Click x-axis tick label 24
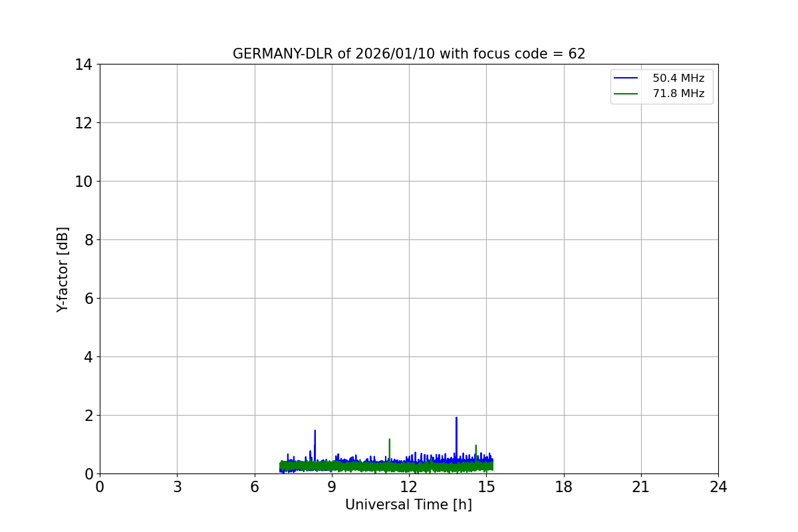The image size is (798, 532). point(718,487)
